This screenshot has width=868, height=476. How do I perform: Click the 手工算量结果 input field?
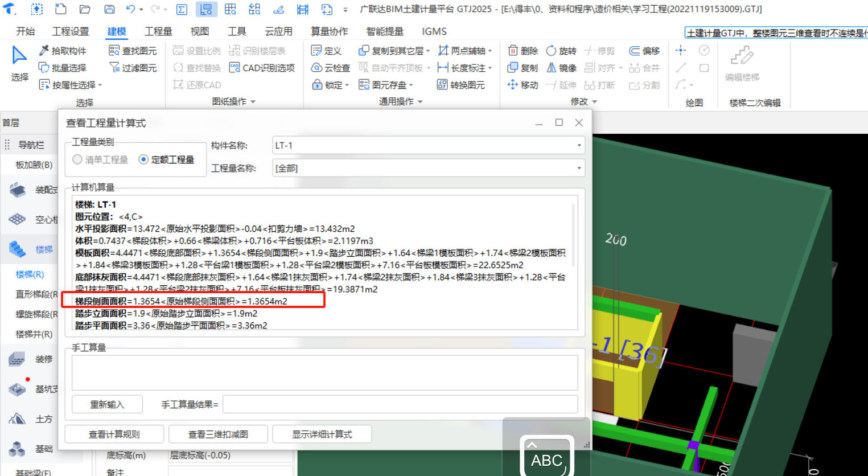coord(400,404)
